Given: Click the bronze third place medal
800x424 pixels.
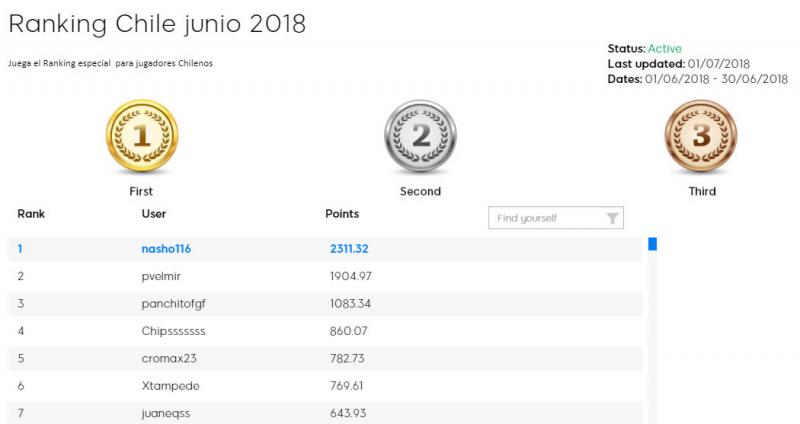Looking at the screenshot, I should pyautogui.click(x=701, y=137).
